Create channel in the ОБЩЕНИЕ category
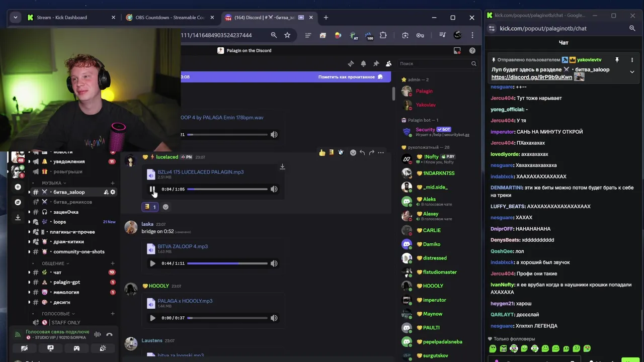The image size is (644, 362). [x=113, y=263]
